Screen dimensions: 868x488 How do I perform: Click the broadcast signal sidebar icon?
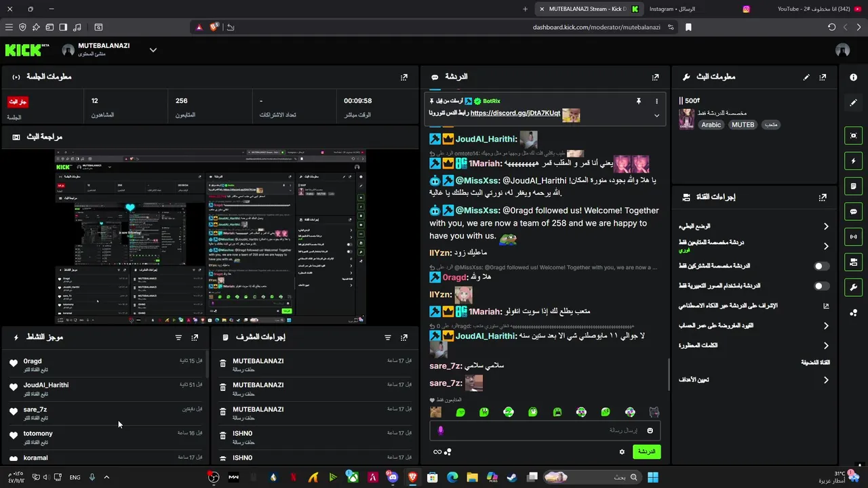click(x=853, y=237)
